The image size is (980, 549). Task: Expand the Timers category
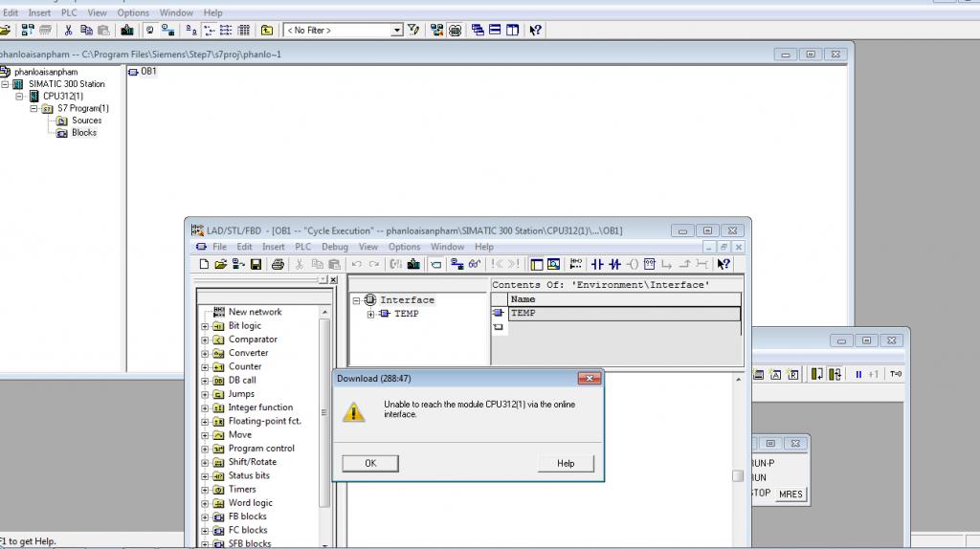coord(205,490)
